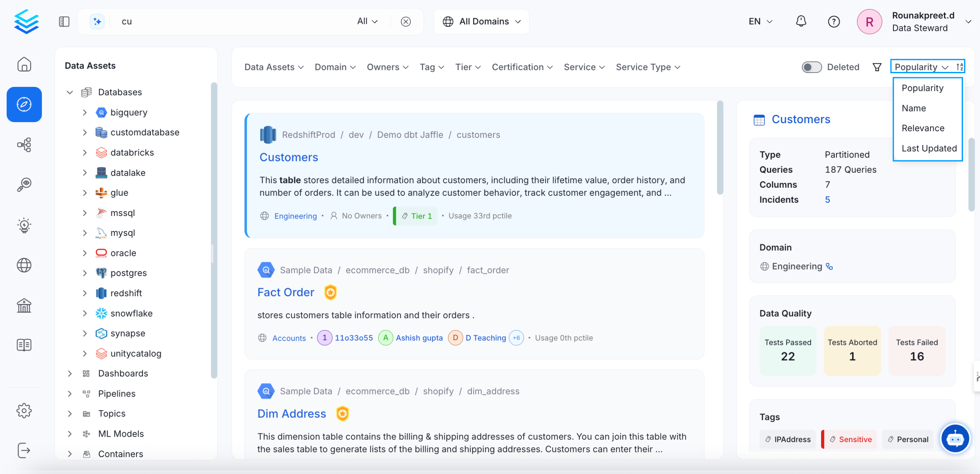Open the Tier filter dropdown

[468, 67]
